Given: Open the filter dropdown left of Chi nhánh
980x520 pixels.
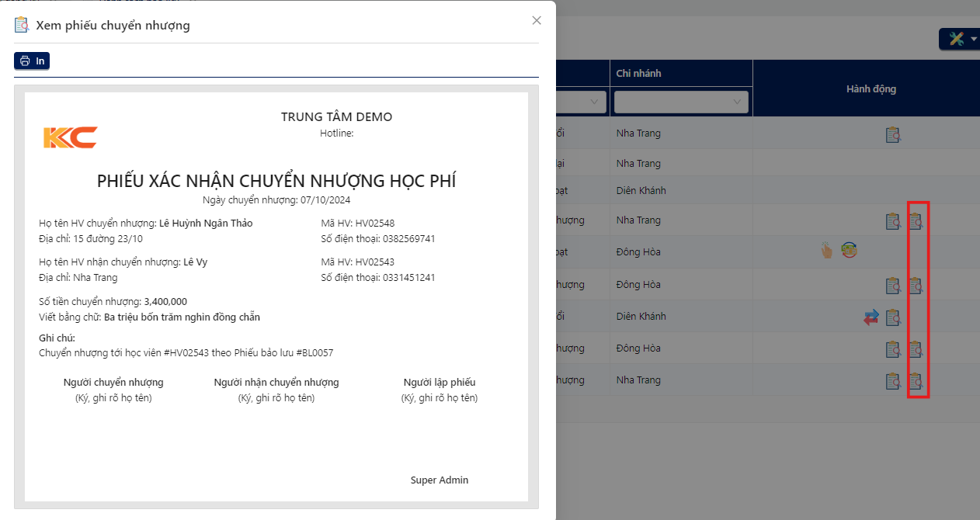Looking at the screenshot, I should click(x=581, y=102).
